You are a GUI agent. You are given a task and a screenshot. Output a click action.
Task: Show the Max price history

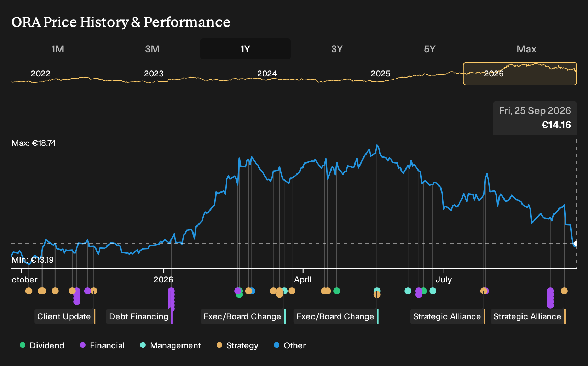[526, 49]
